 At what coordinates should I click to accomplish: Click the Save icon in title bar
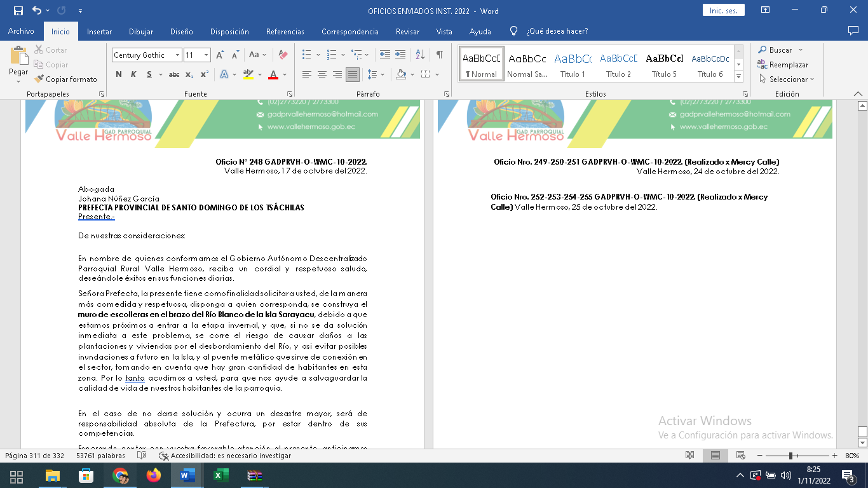(18, 11)
